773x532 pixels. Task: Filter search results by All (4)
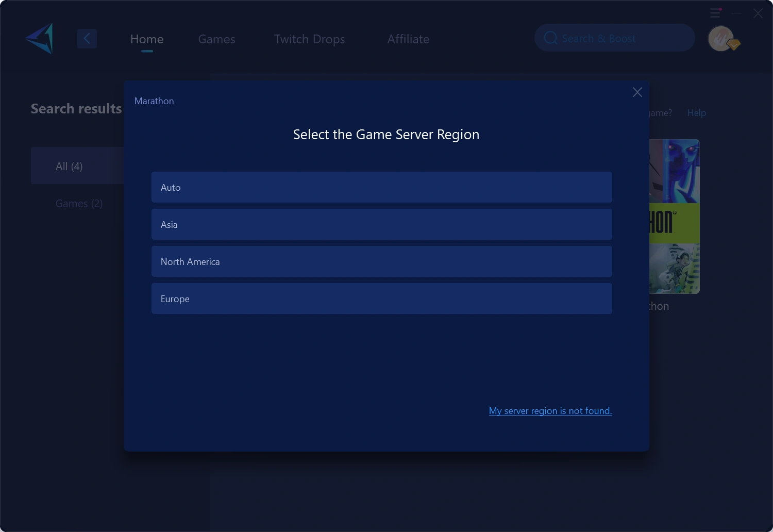pyautogui.click(x=69, y=166)
